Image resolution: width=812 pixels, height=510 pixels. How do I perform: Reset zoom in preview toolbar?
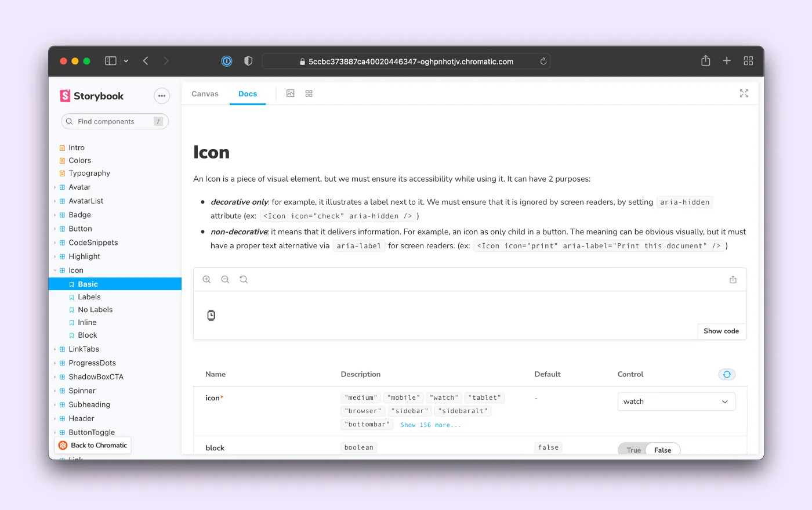point(244,280)
